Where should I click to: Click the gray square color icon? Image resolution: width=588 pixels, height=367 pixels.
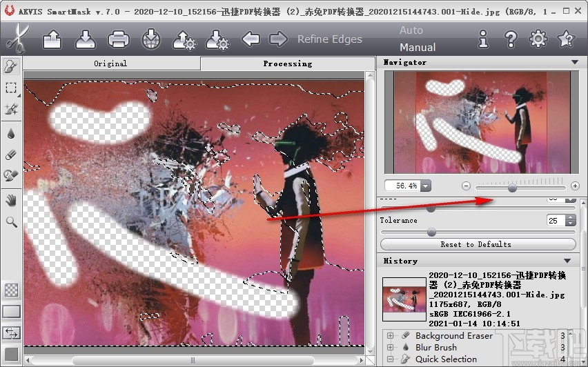click(11, 354)
